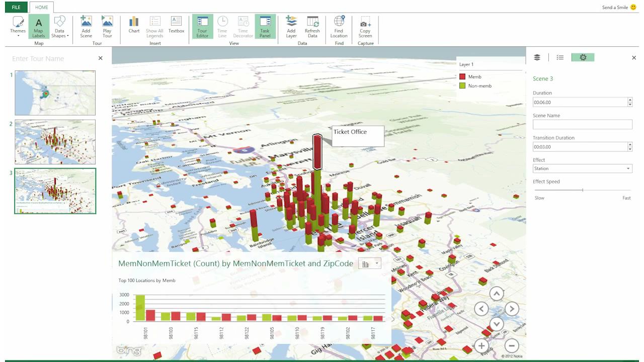Click 'Top 100 Locations by Memb' text

(x=147, y=281)
